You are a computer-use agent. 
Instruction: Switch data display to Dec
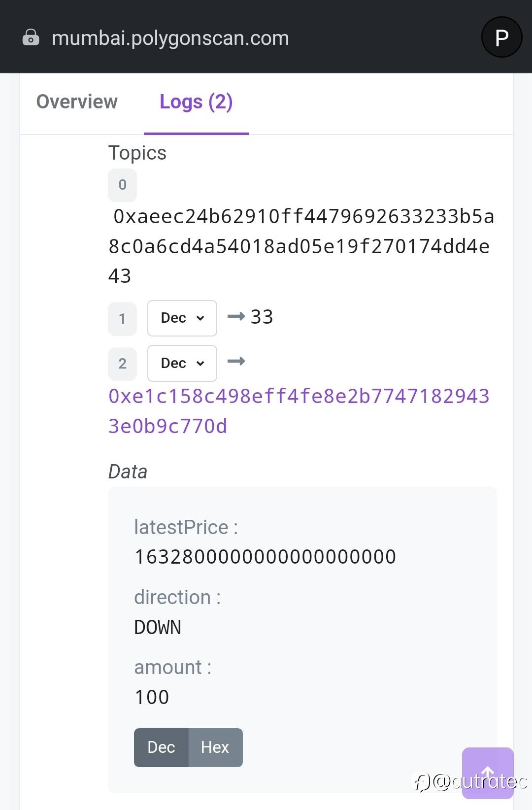click(x=161, y=747)
